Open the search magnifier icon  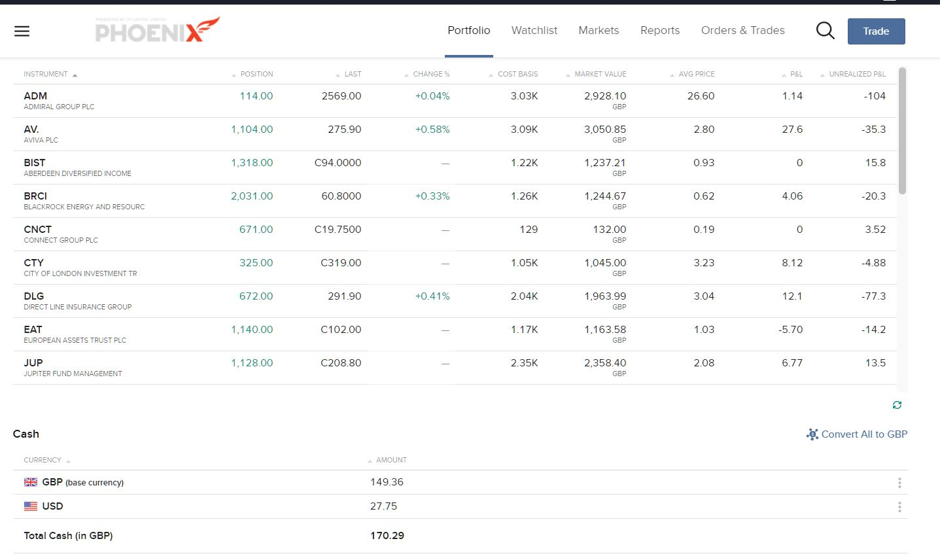(x=825, y=31)
